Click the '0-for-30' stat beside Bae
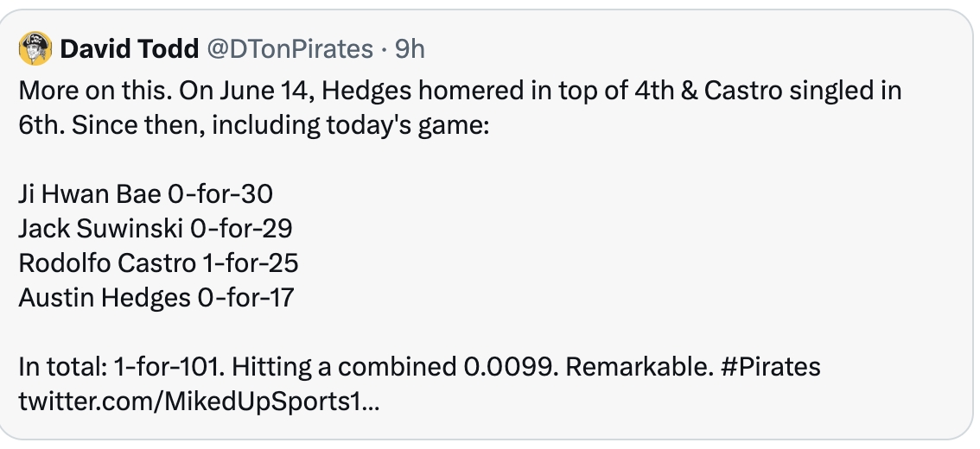The height and width of the screenshot is (449, 980). [220, 194]
